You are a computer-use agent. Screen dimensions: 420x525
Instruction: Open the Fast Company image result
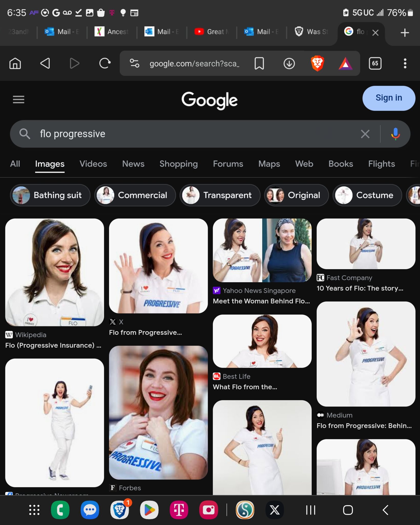(366, 244)
